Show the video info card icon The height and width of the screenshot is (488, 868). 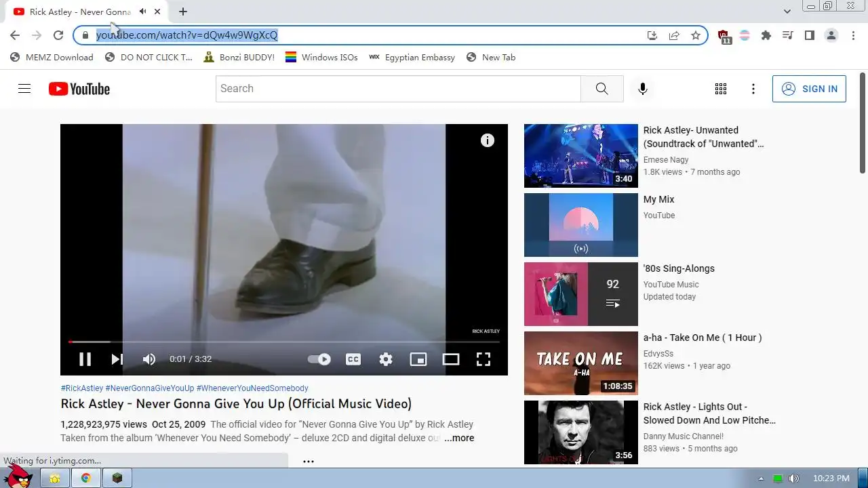click(x=488, y=140)
